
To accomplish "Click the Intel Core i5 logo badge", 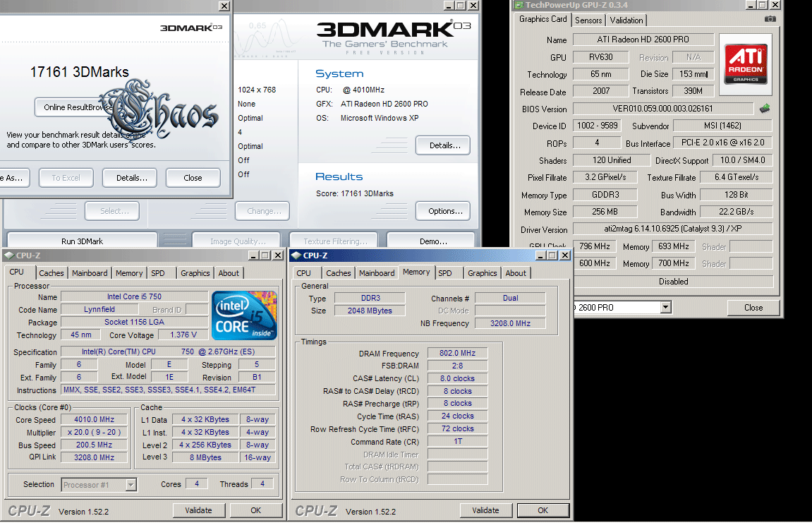I will pyautogui.click(x=244, y=315).
